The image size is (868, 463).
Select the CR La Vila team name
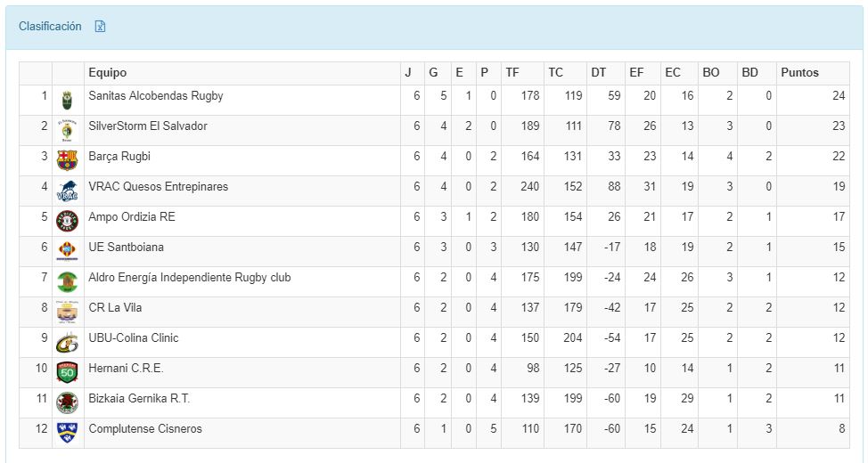[x=115, y=308]
